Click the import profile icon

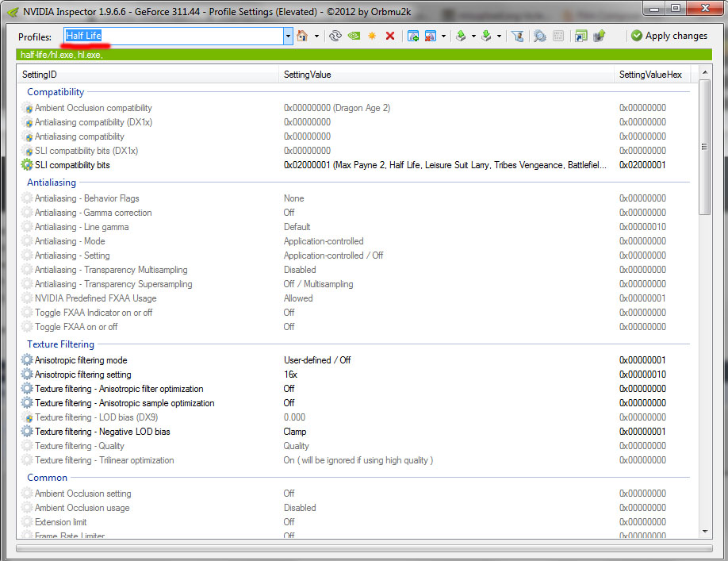click(487, 36)
